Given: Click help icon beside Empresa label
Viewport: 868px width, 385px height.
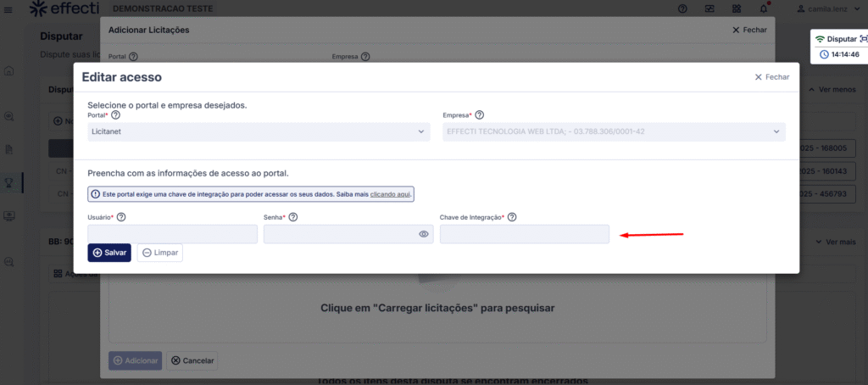Looking at the screenshot, I should [x=479, y=114].
